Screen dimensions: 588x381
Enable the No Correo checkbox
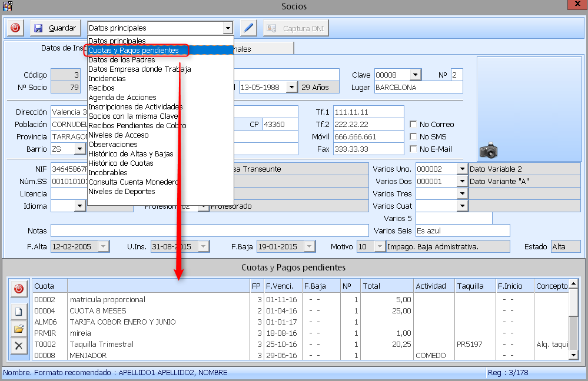pyautogui.click(x=414, y=125)
